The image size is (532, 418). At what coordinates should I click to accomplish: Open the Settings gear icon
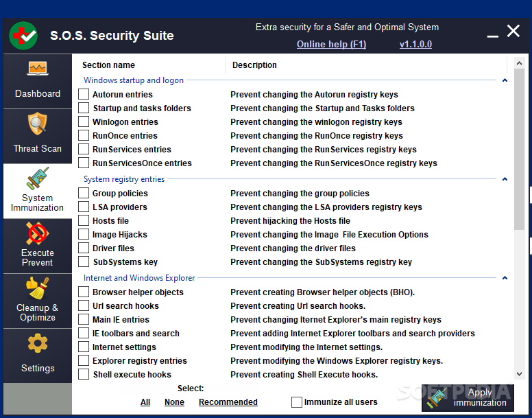coord(38,343)
